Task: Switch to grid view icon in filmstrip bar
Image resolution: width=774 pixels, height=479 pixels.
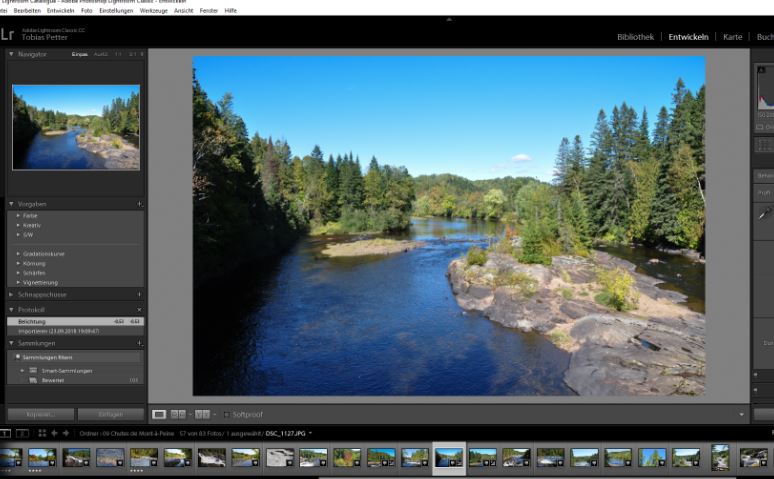Action: pos(42,433)
